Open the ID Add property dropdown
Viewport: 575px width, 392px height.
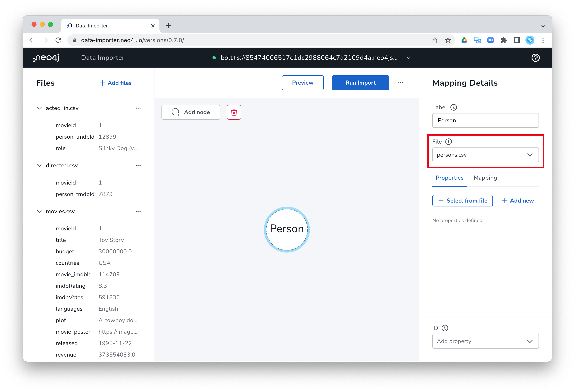tap(485, 341)
